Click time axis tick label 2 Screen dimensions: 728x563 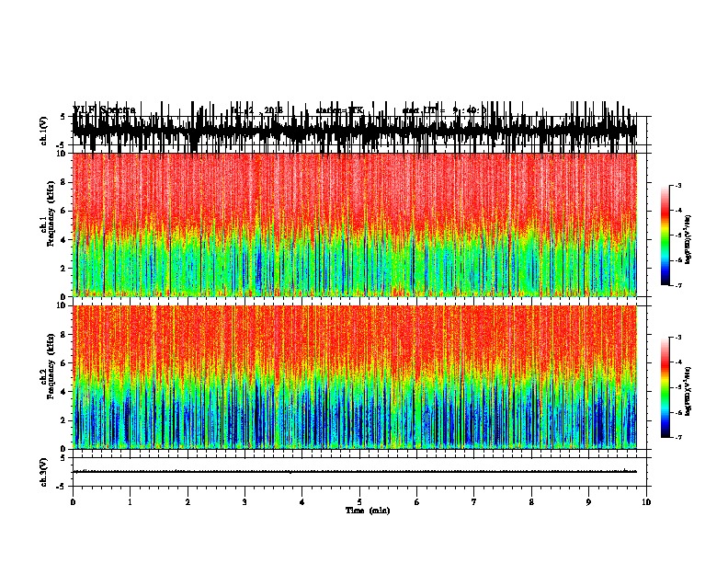188,502
